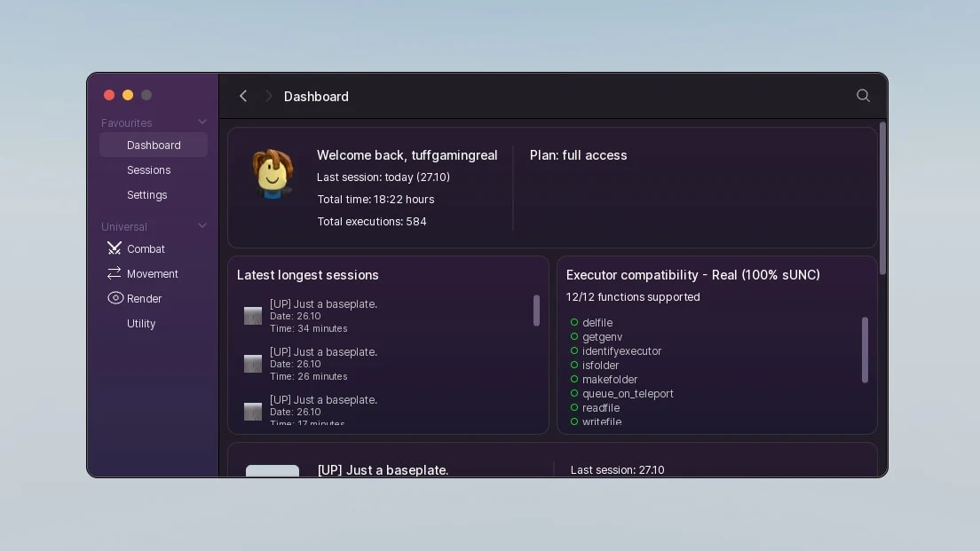Click the "identifyexecutor" function name

point(622,351)
